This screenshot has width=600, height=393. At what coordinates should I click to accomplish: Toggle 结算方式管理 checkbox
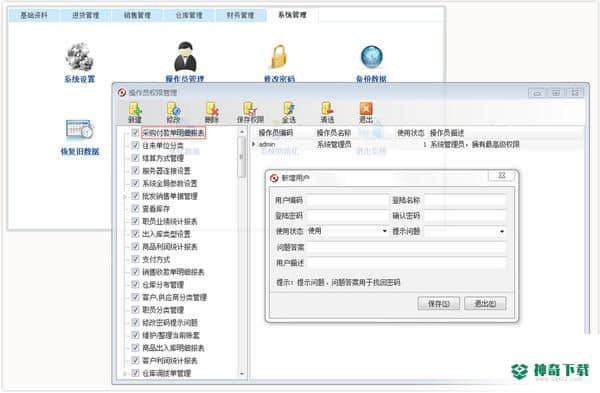pyautogui.click(x=135, y=158)
